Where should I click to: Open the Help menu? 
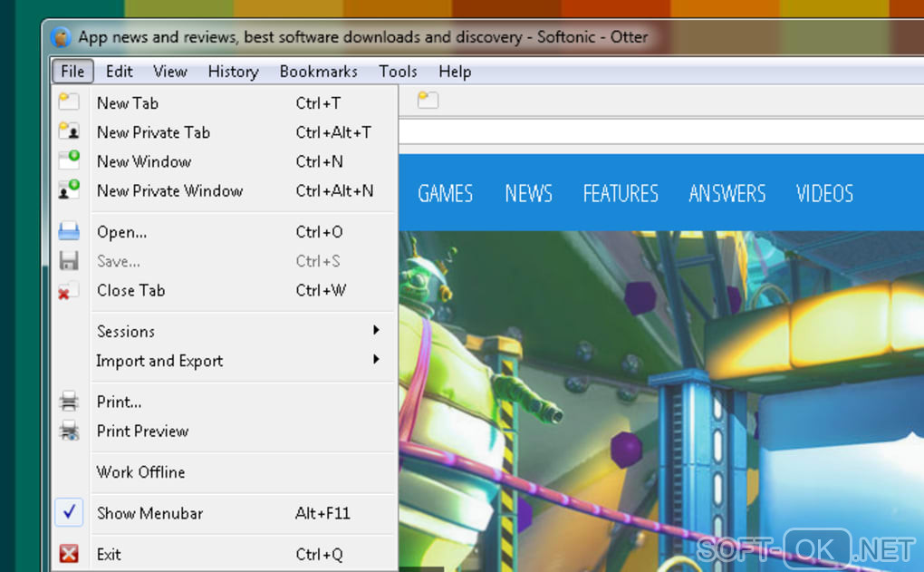click(x=455, y=72)
